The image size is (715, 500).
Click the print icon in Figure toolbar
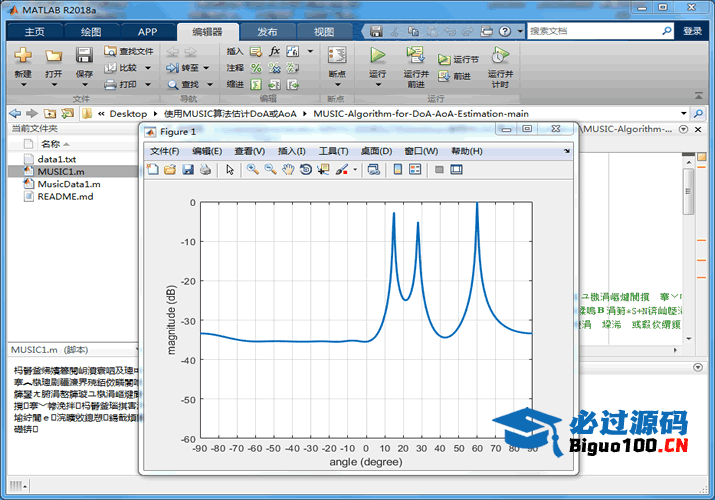click(205, 170)
